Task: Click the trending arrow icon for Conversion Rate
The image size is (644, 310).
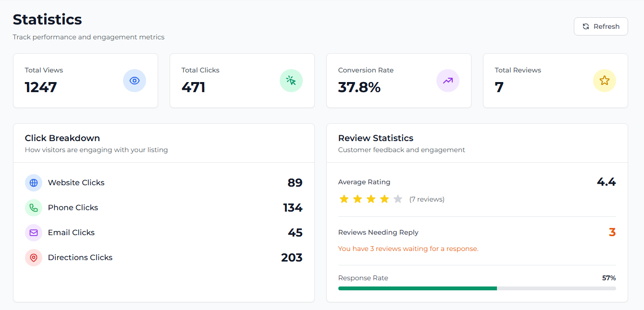Action: point(447,81)
